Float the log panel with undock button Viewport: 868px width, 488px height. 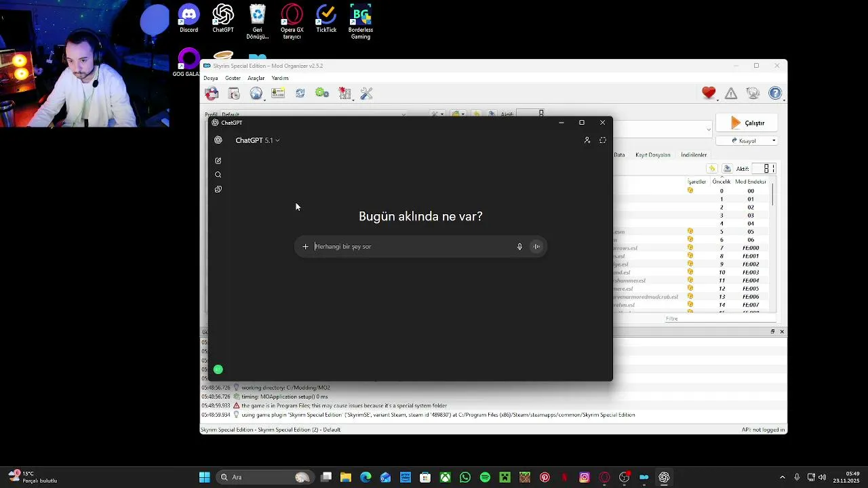pyautogui.click(x=772, y=331)
